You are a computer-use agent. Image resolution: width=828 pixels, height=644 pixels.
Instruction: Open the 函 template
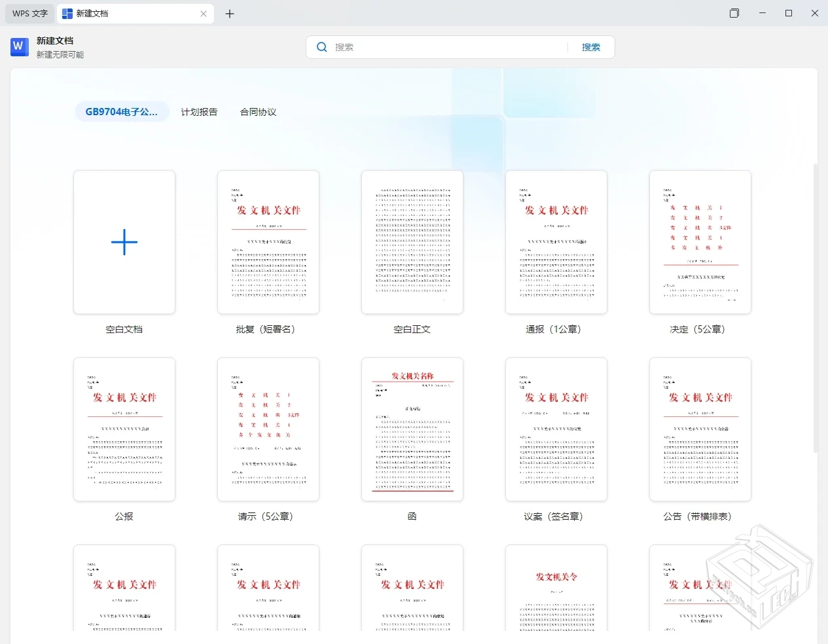(x=412, y=429)
